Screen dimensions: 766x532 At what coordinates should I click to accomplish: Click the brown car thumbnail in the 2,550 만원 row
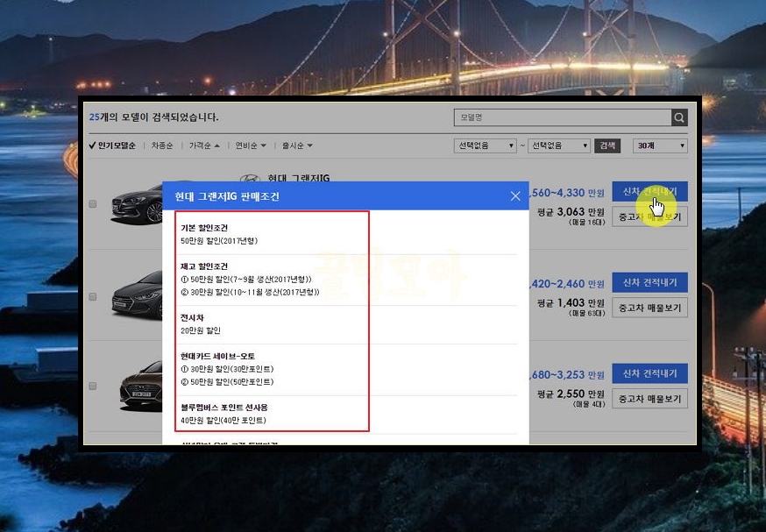[x=141, y=385]
